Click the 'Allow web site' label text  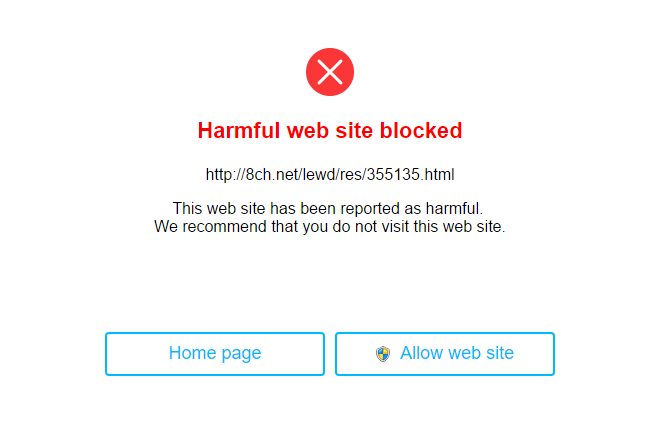click(x=457, y=353)
